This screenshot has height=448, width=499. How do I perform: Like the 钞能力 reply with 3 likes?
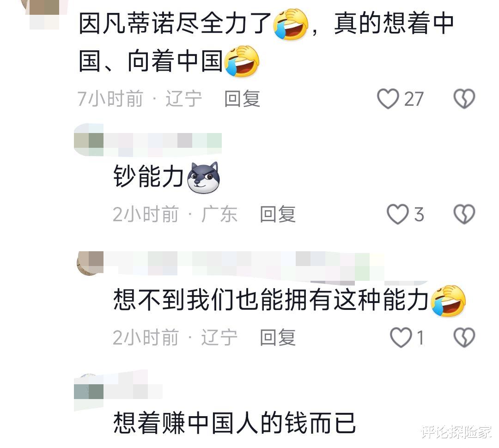tap(397, 214)
